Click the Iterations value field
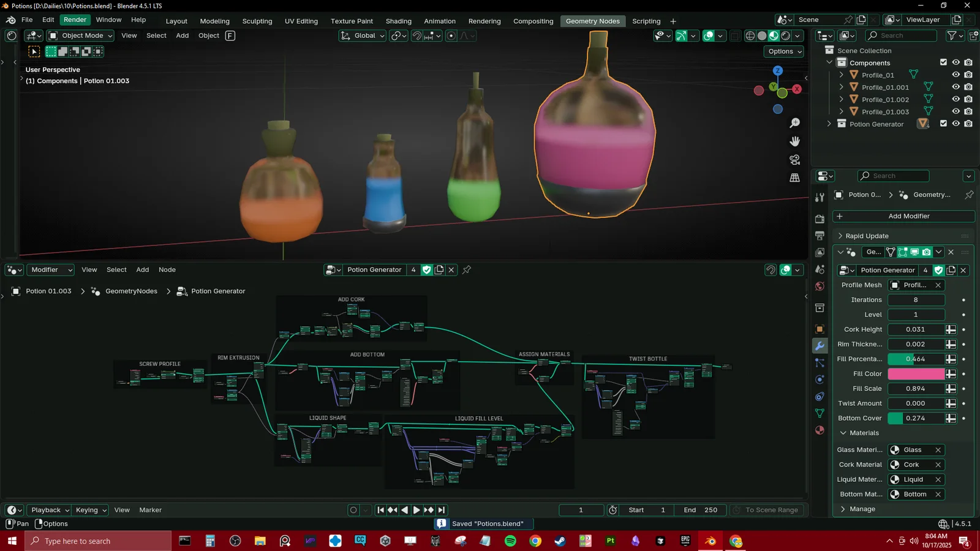Screen dimensions: 980x551 (916, 300)
